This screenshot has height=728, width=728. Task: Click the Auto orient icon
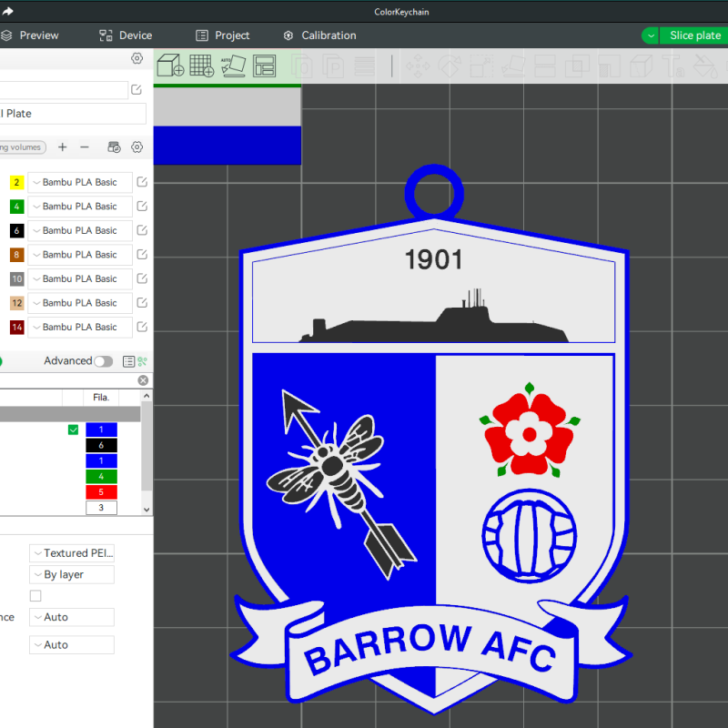[x=233, y=66]
